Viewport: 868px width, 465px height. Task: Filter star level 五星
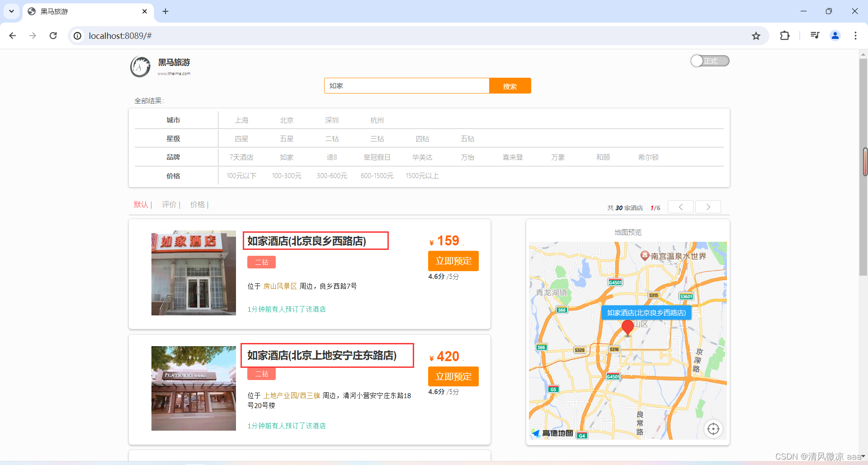coord(287,139)
